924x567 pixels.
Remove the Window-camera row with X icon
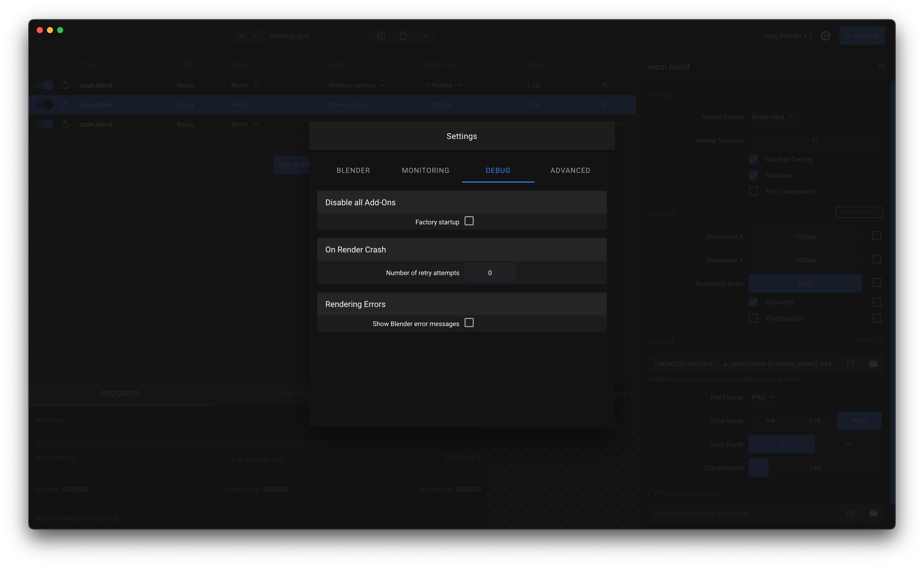pyautogui.click(x=604, y=85)
